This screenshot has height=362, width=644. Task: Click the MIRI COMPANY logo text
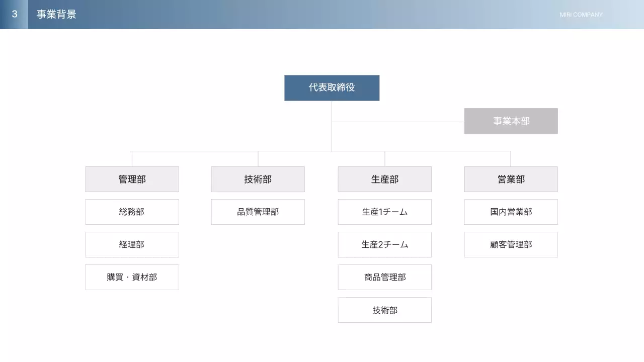click(581, 15)
